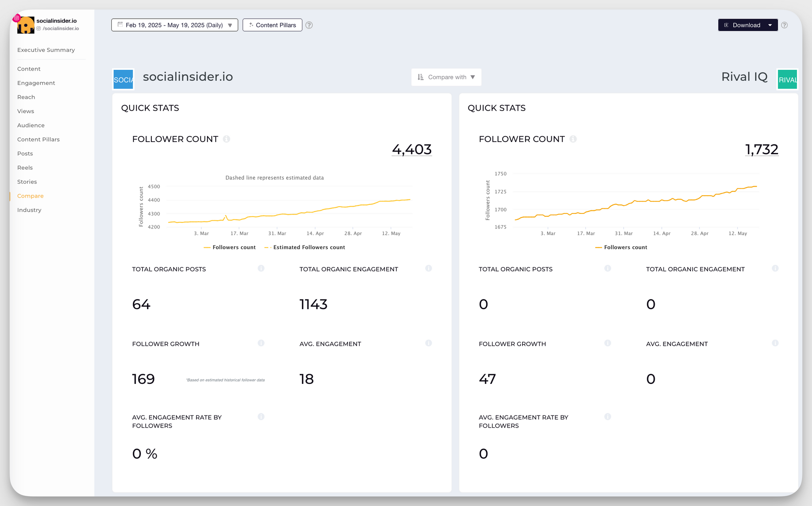Open Posts in the sidebar

[x=25, y=153]
